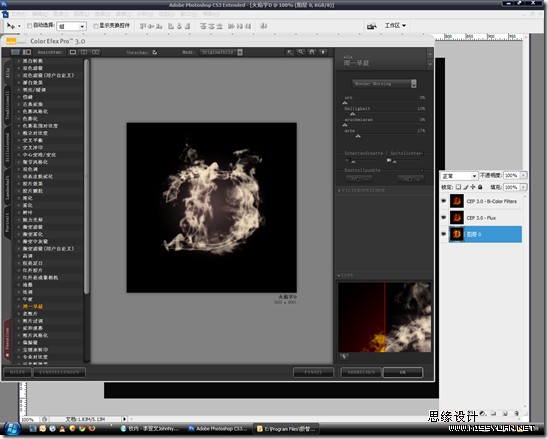
Task: Click the distribute bottom edges icon
Action: point(219,26)
